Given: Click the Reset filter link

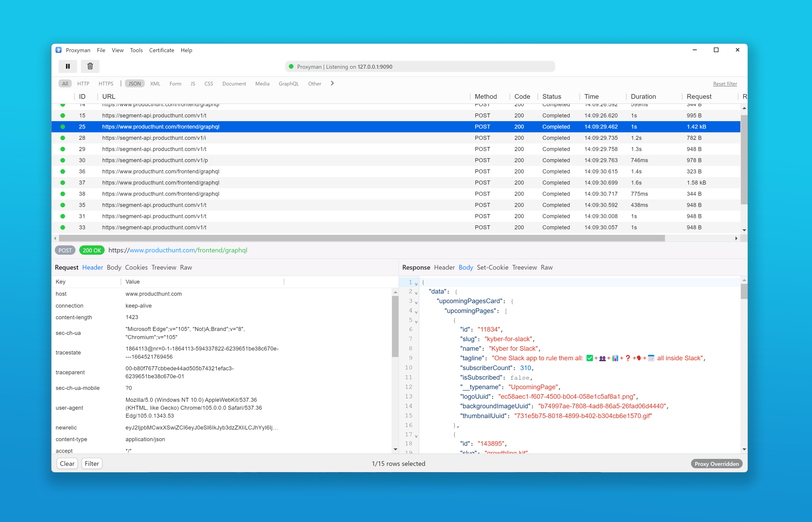Looking at the screenshot, I should pos(725,84).
